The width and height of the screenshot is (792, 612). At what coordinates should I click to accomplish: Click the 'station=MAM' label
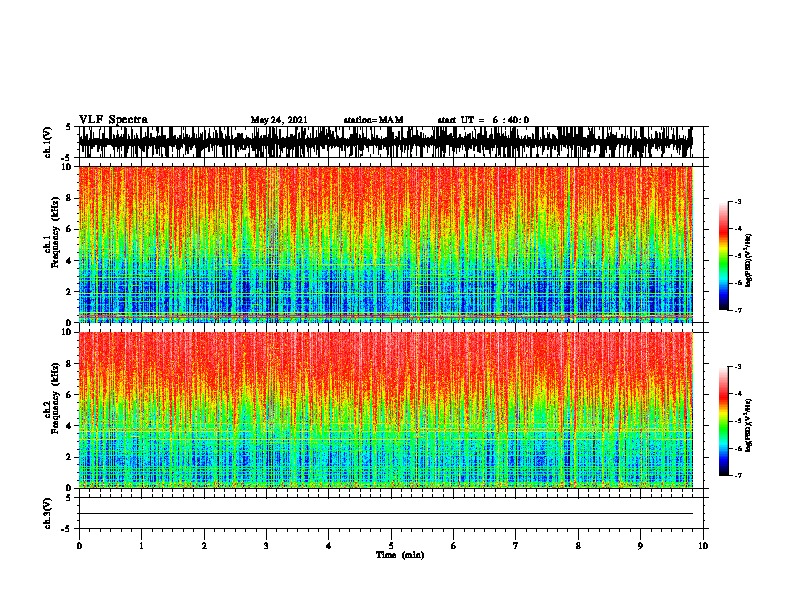(373, 120)
